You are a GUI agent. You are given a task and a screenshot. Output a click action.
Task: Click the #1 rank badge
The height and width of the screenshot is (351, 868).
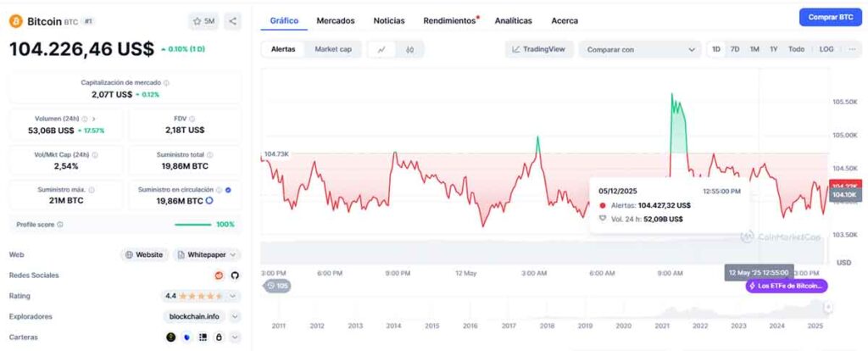coord(88,21)
